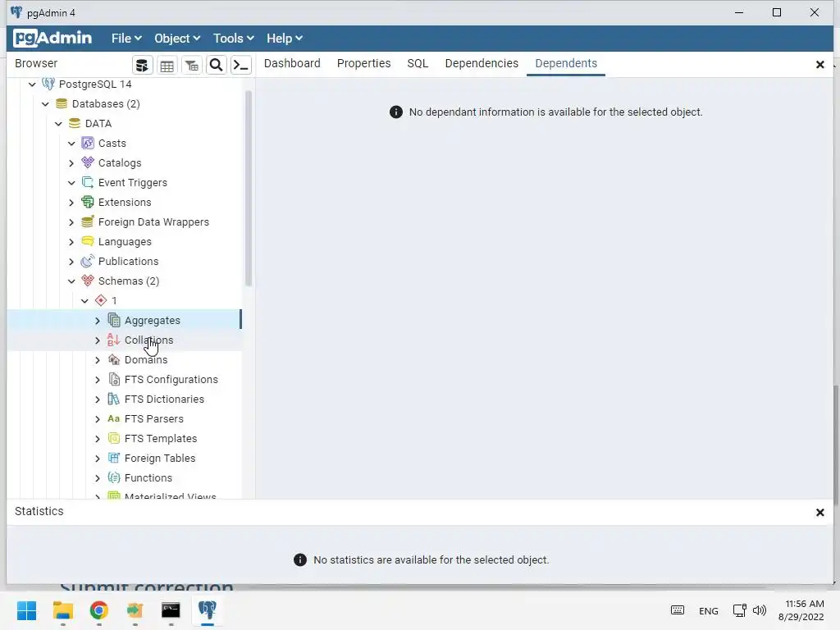Switch to the Dashboard tab
This screenshot has width=840, height=630.
(292, 63)
